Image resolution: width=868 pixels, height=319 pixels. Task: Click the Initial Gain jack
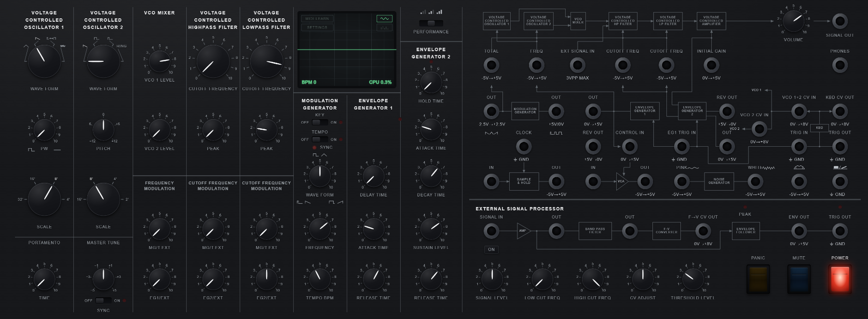point(711,65)
